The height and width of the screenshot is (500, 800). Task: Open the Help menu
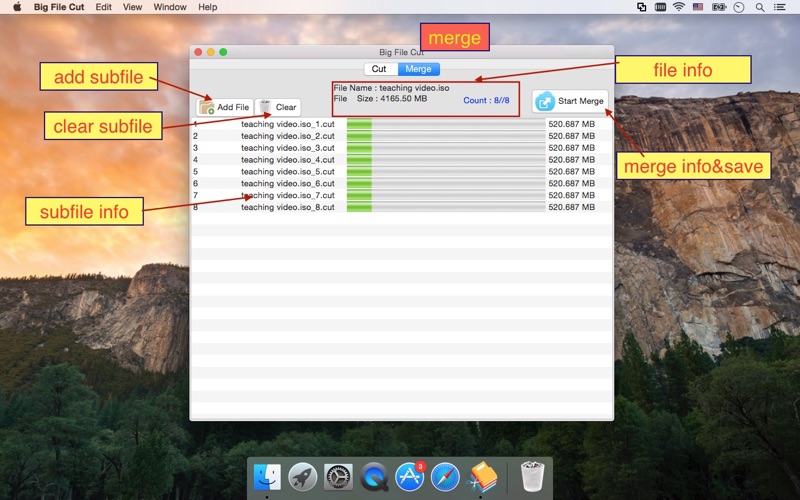click(x=208, y=7)
